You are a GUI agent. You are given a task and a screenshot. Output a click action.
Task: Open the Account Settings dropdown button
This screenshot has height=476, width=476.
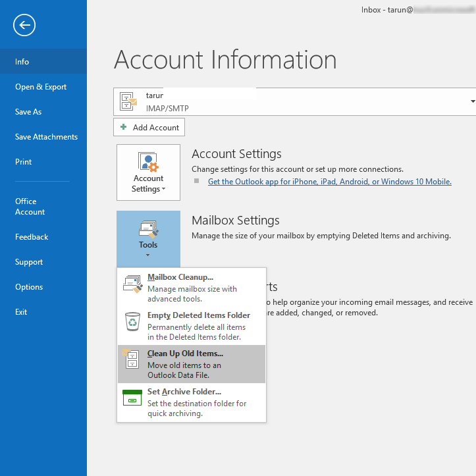click(148, 172)
